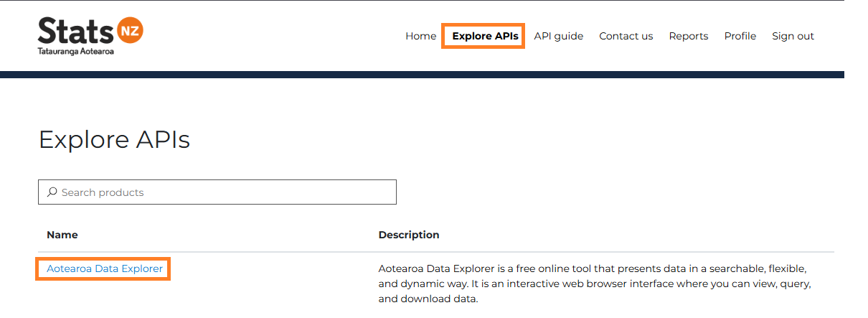Click the large Explore APIs page heading
This screenshot has height=318, width=868.
pyautogui.click(x=114, y=139)
